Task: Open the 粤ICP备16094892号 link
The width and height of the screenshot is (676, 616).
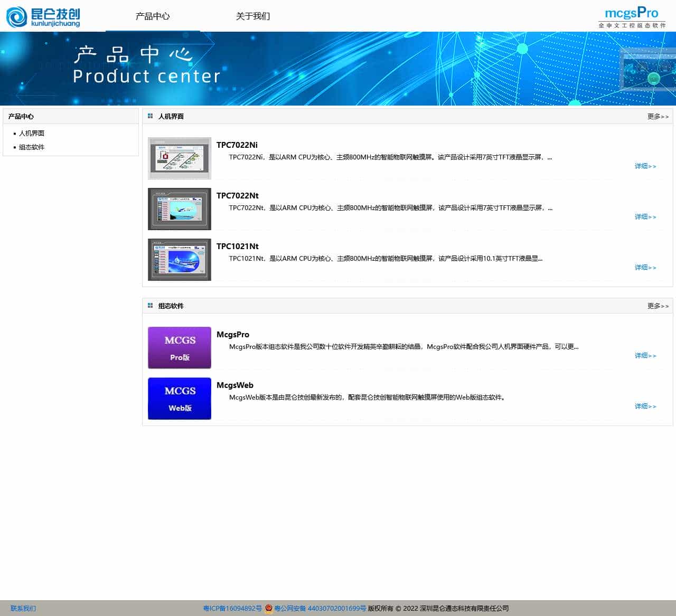Action: pyautogui.click(x=232, y=609)
